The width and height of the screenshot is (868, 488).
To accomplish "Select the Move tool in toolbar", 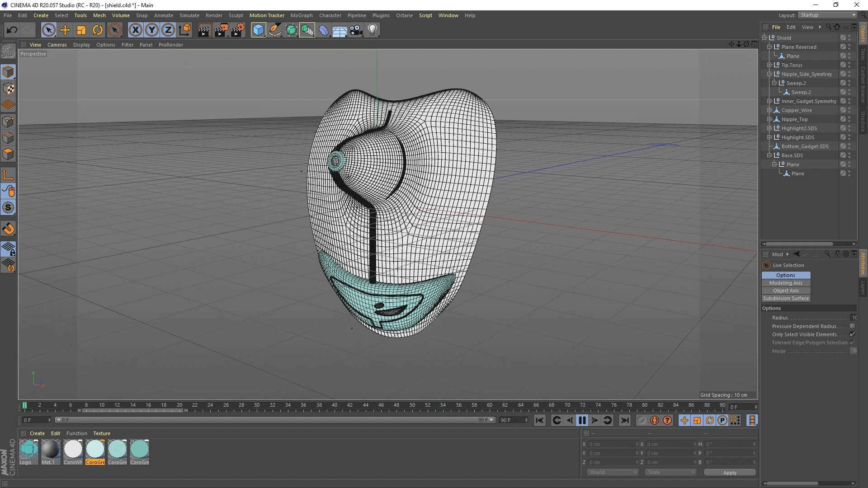I will point(65,30).
